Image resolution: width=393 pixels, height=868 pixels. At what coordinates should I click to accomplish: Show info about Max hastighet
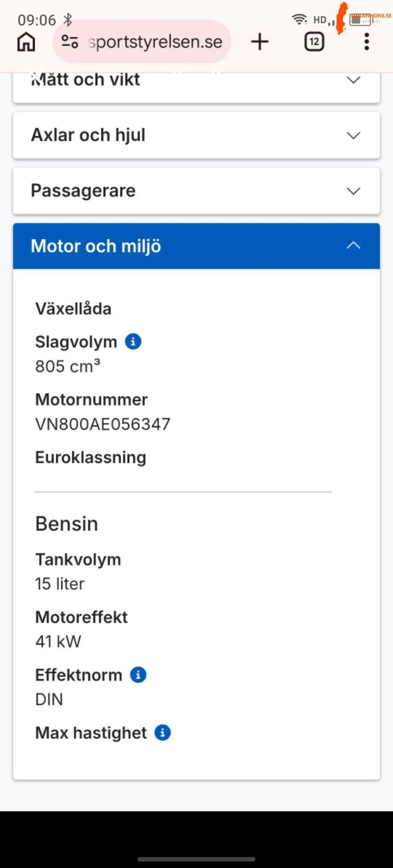click(x=163, y=733)
